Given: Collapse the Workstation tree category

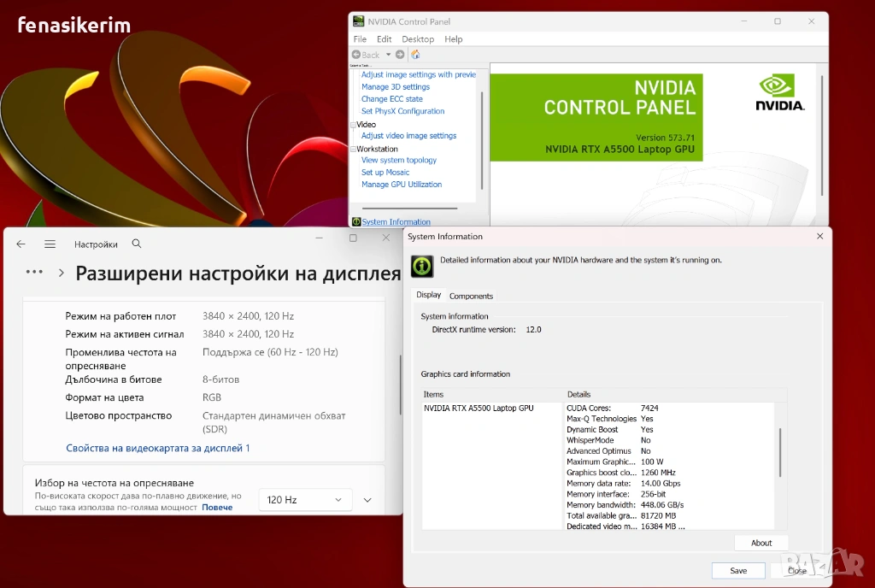Looking at the screenshot, I should 354,150.
